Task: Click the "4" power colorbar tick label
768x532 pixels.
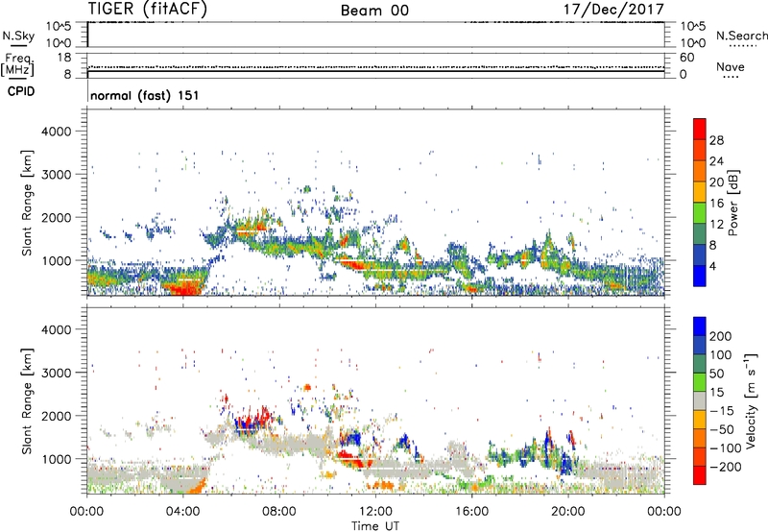Action: click(x=713, y=267)
